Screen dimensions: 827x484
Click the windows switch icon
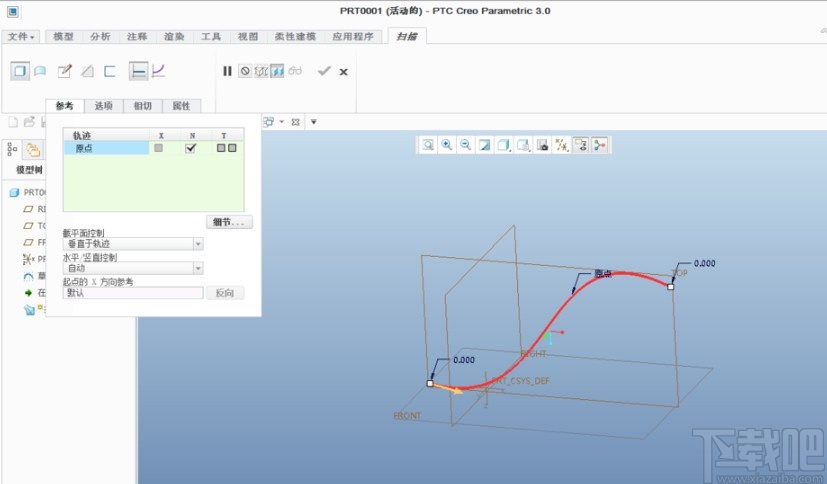click(x=268, y=122)
